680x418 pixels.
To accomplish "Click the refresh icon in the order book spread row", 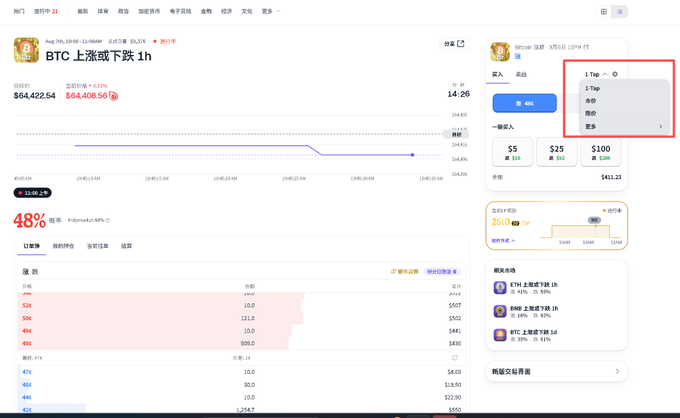I will (454, 358).
